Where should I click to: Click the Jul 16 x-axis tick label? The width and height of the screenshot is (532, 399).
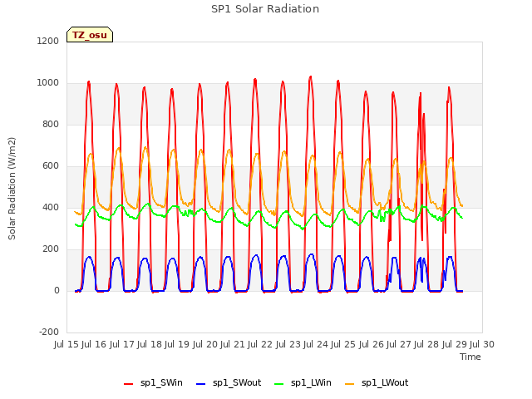pos(94,344)
